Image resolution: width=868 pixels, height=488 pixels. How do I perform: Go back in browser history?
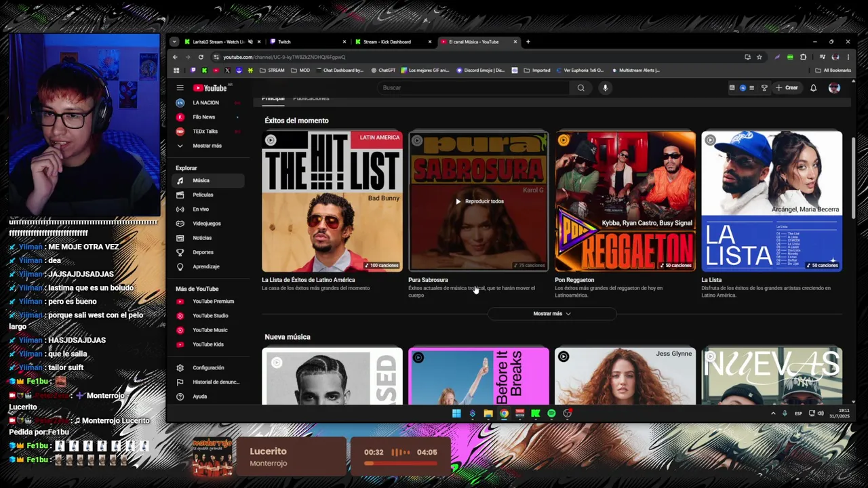(x=175, y=57)
